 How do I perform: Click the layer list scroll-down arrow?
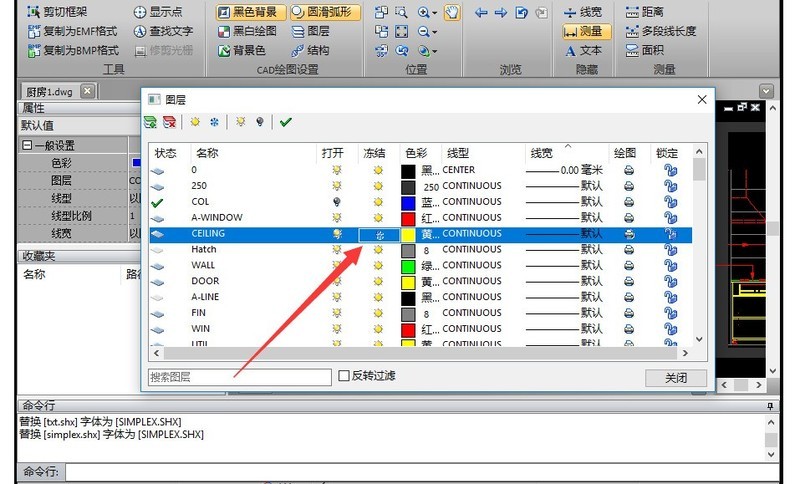click(699, 339)
